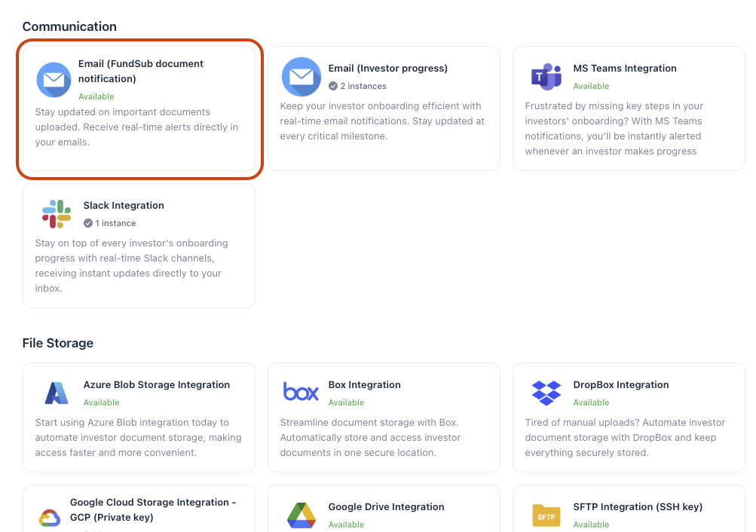Click the 'Streamline document storage with Box' description
The height and width of the screenshot is (532, 756).
370,438
